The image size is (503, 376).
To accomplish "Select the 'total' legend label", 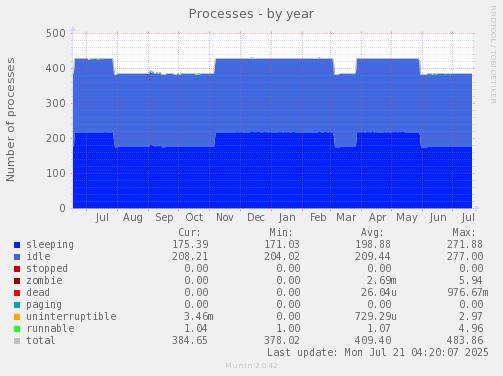I will [41, 340].
